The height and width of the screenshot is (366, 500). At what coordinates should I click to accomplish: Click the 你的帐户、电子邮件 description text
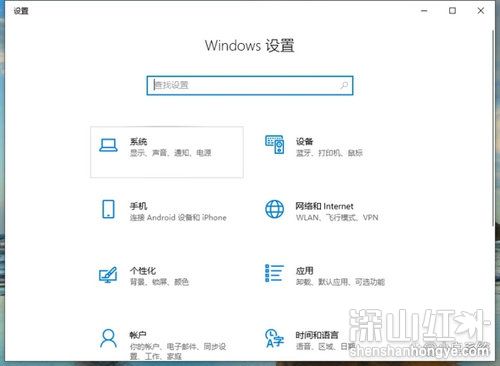(x=178, y=351)
